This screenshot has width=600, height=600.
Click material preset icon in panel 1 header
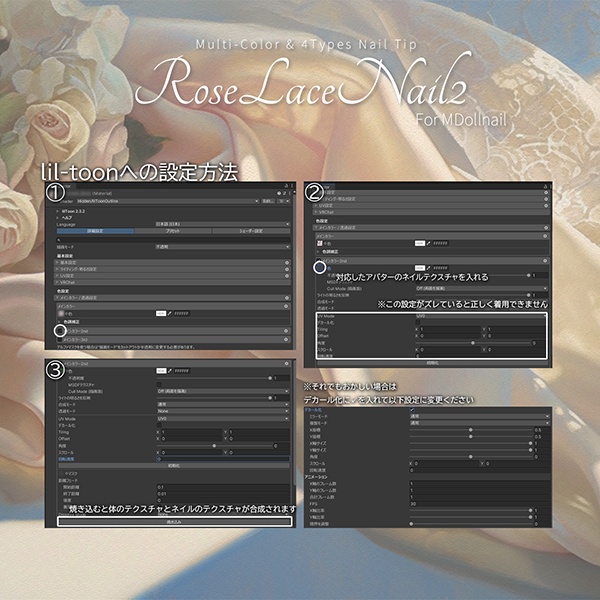pos(284,194)
